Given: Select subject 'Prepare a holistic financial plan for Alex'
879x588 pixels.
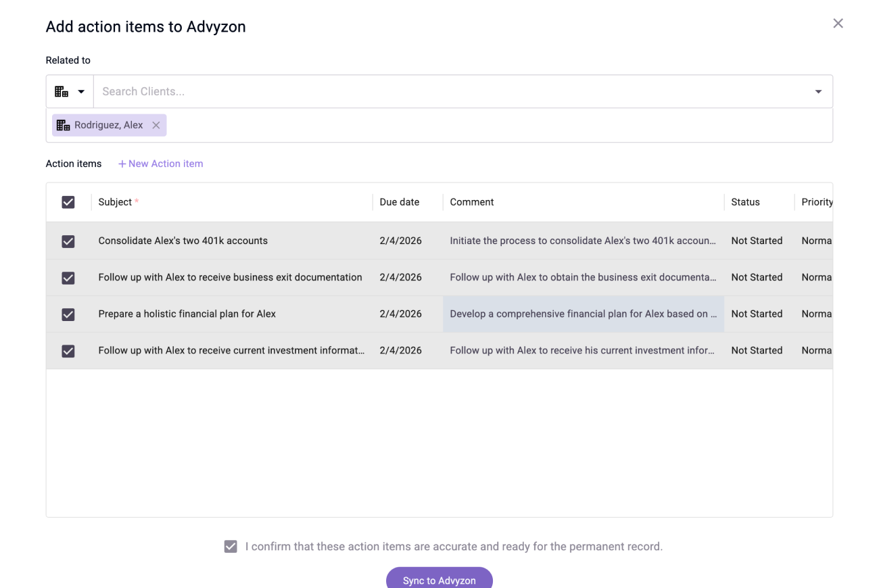Looking at the screenshot, I should coord(187,314).
